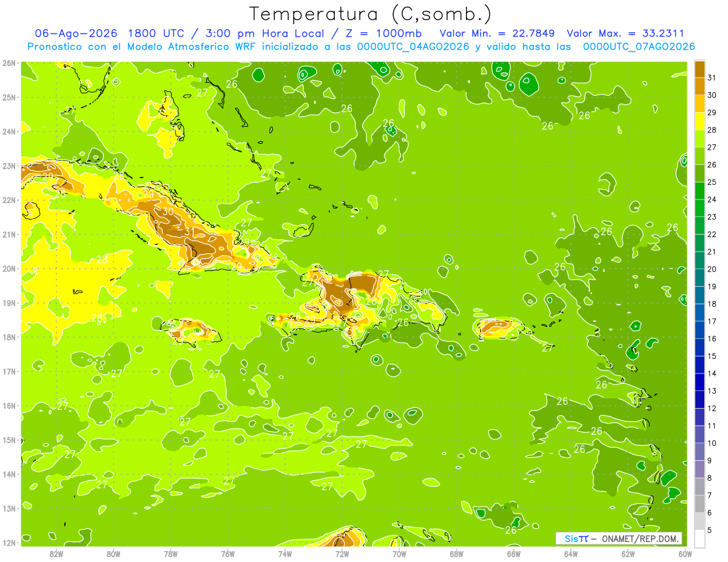The height and width of the screenshot is (562, 728).
Task: Click the '64W' longitude axis label
Action: 571,554
